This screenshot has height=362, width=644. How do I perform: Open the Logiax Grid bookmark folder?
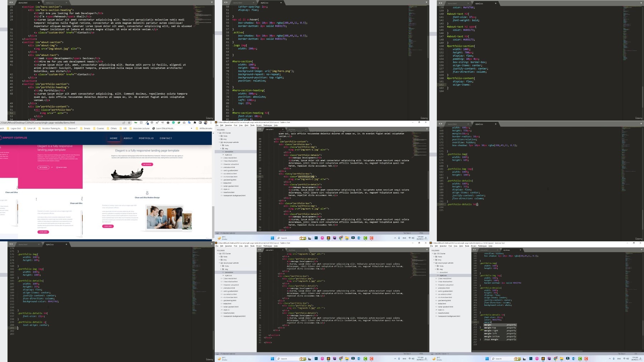tap(13, 128)
